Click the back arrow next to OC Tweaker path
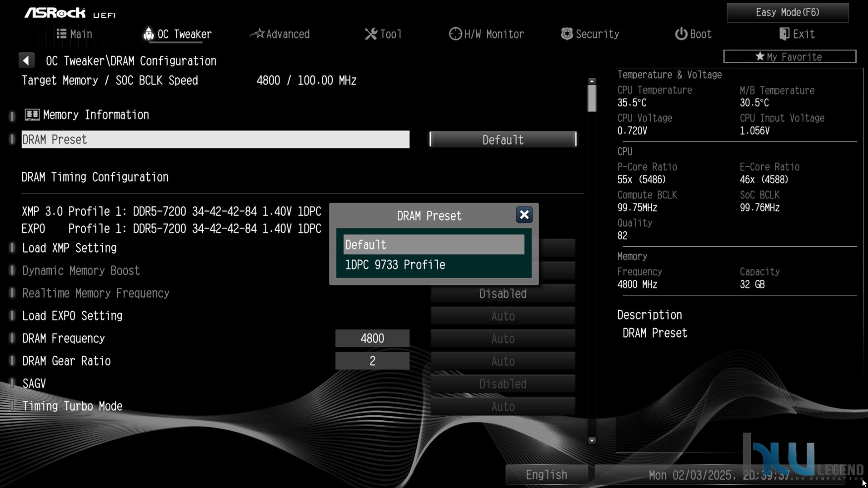Image resolution: width=868 pixels, height=488 pixels. click(x=26, y=60)
